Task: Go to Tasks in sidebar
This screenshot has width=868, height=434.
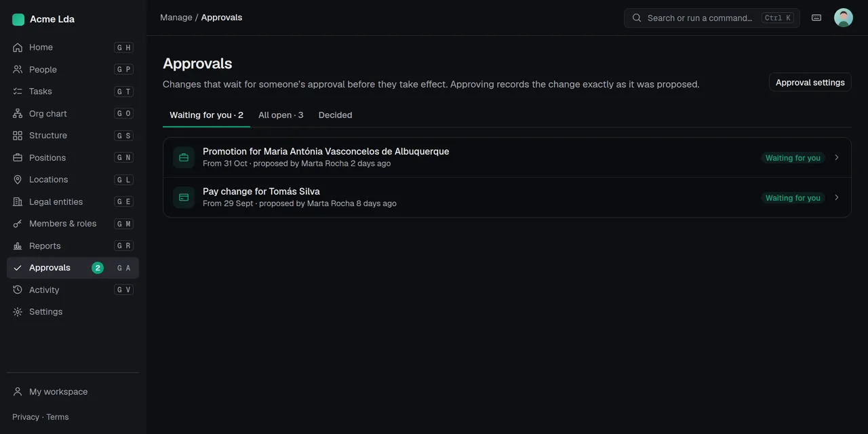Action: [x=73, y=92]
